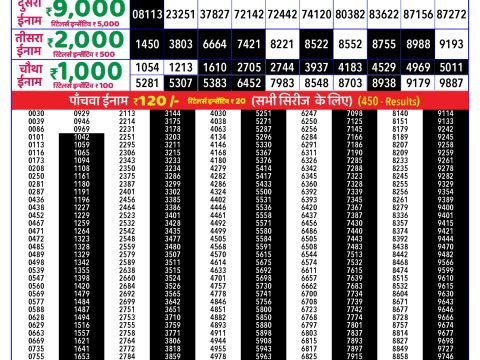Click fifth prize number 4030

pyautogui.click(x=218, y=114)
